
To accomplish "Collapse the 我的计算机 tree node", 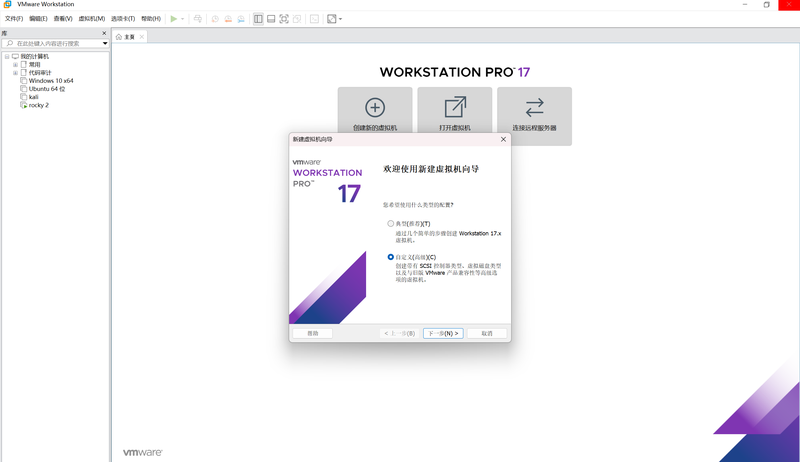I will pos(7,57).
